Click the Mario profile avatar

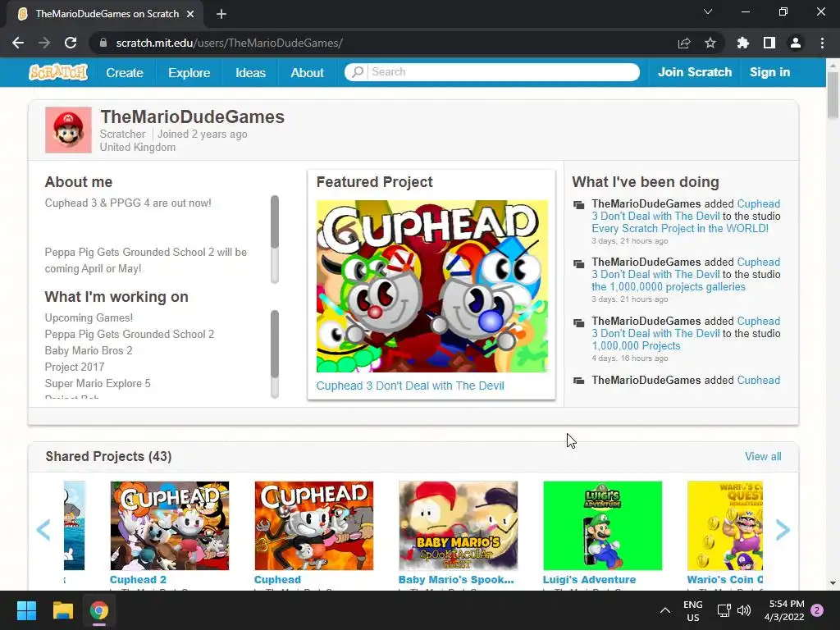coord(68,130)
